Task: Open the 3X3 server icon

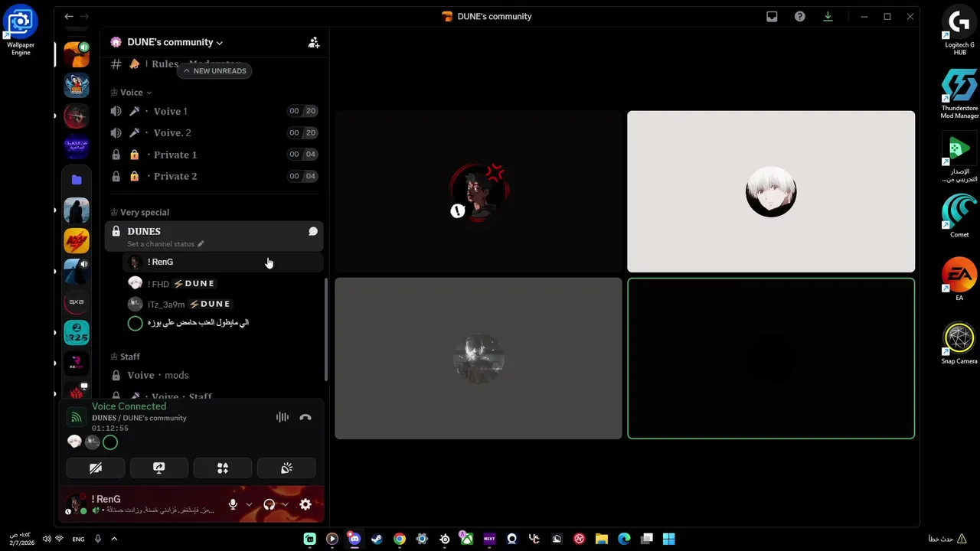Action: [77, 302]
